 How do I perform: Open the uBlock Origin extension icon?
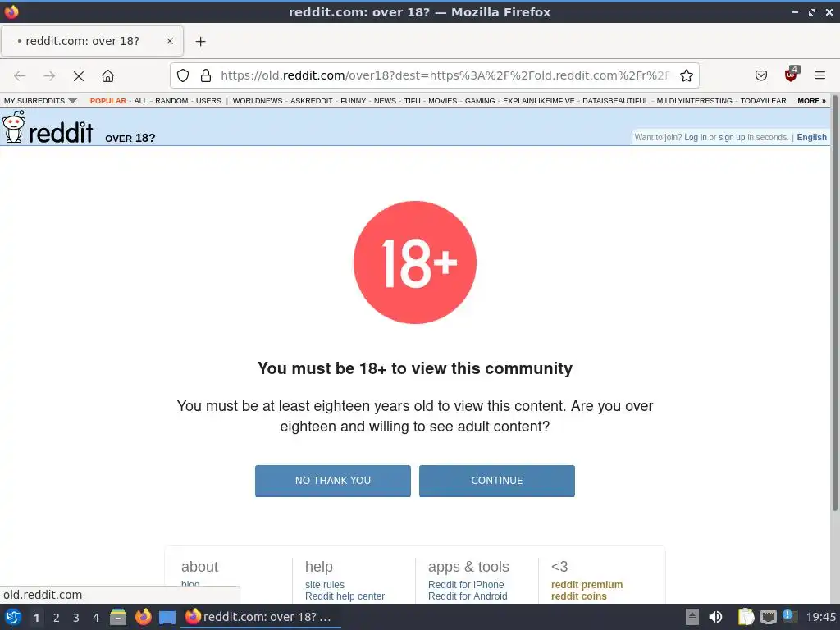coord(791,75)
